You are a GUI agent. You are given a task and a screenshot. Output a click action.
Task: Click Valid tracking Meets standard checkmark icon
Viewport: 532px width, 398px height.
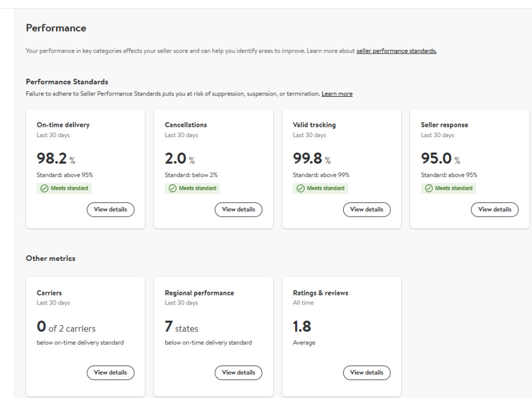[x=301, y=189]
